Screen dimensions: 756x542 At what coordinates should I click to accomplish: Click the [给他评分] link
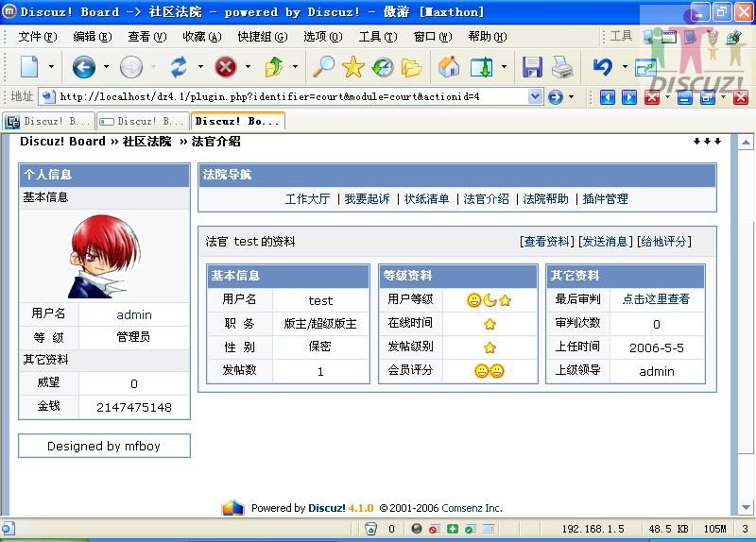pos(664,242)
